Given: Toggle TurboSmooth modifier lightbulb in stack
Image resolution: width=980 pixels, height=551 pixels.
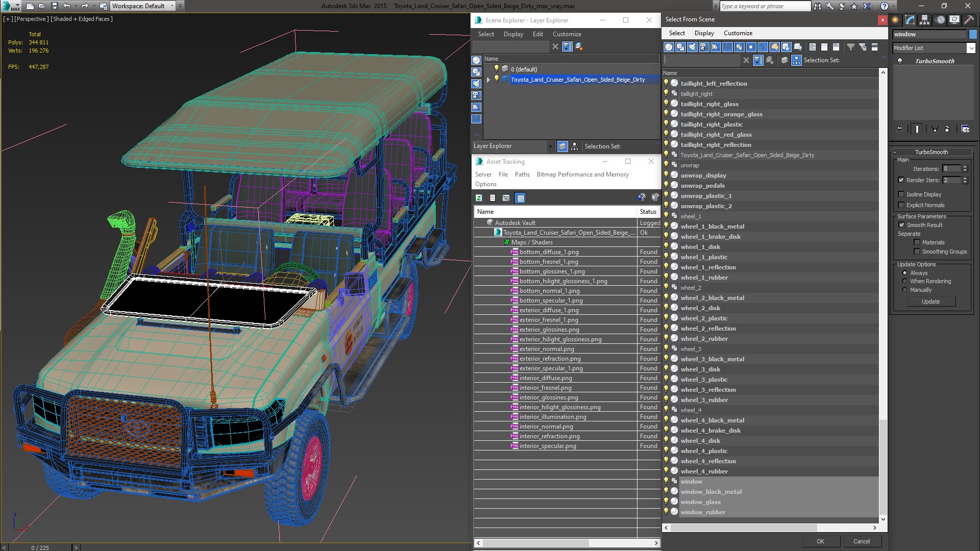Looking at the screenshot, I should click(x=900, y=61).
